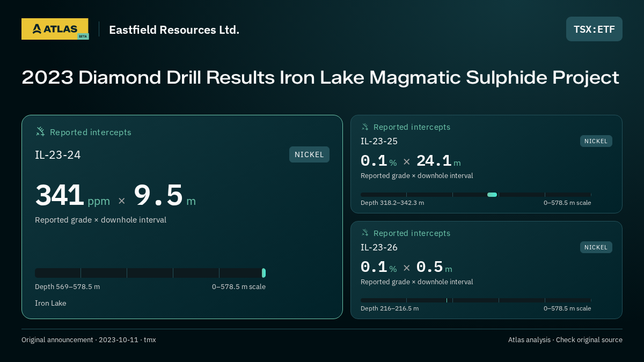Click the 0–578.5 m scale label in IL-23-26 card
The image size is (644, 362).
pyautogui.click(x=567, y=308)
